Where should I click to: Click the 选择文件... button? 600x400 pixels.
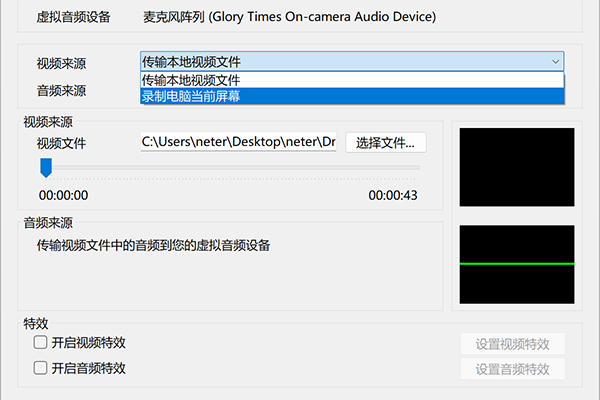coord(386,143)
